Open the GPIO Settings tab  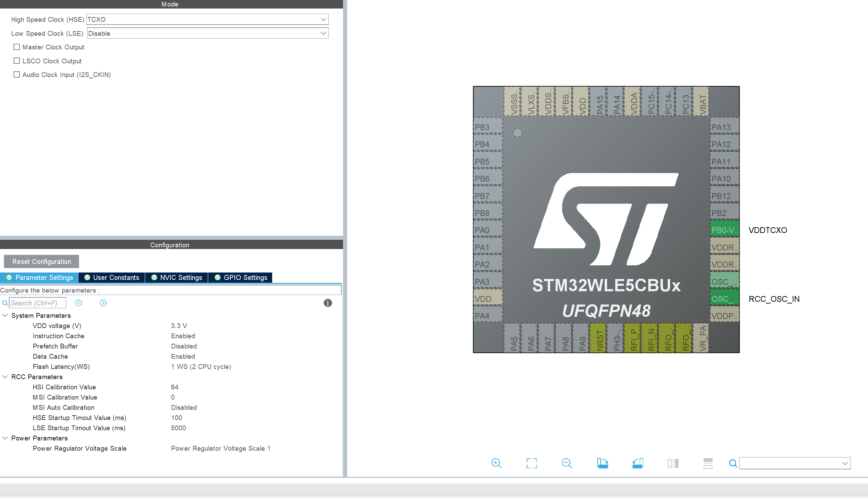tap(241, 277)
